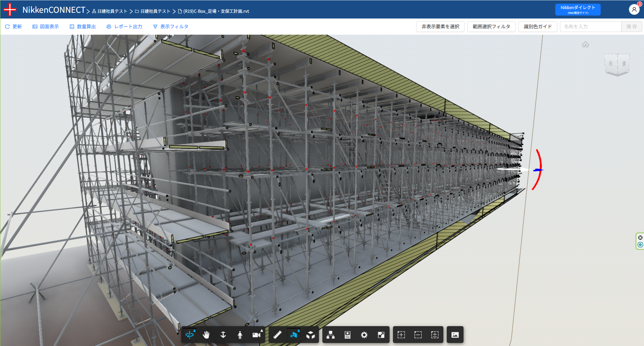This screenshot has height=346, width=644.
Task: Open the 数量算出 menu item
Action: click(83, 27)
